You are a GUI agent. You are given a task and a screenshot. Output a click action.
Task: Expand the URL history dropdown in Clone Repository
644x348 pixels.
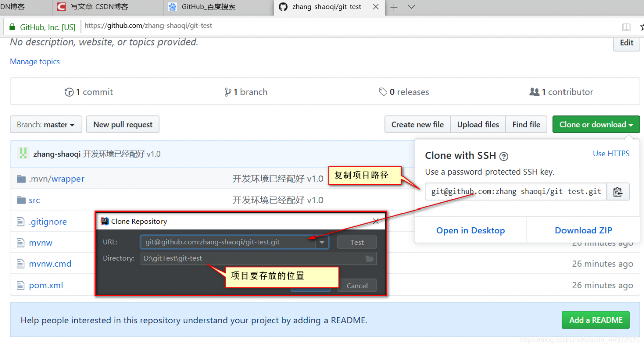322,242
